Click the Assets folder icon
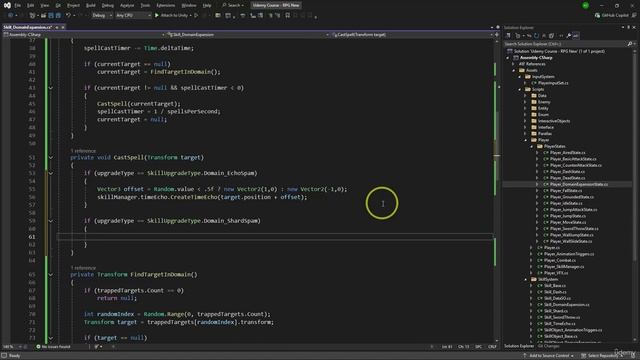This screenshot has height=360, width=640. coord(522,70)
